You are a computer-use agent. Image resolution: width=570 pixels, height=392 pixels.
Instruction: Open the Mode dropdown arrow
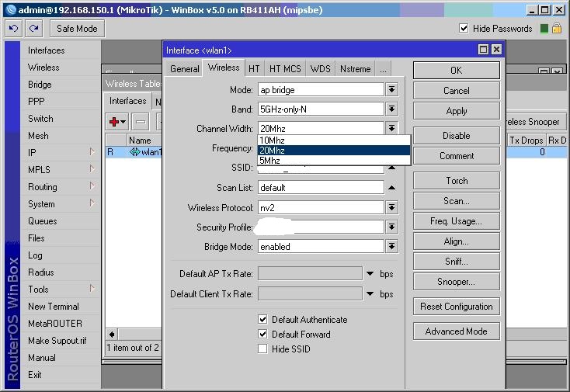[391, 90]
